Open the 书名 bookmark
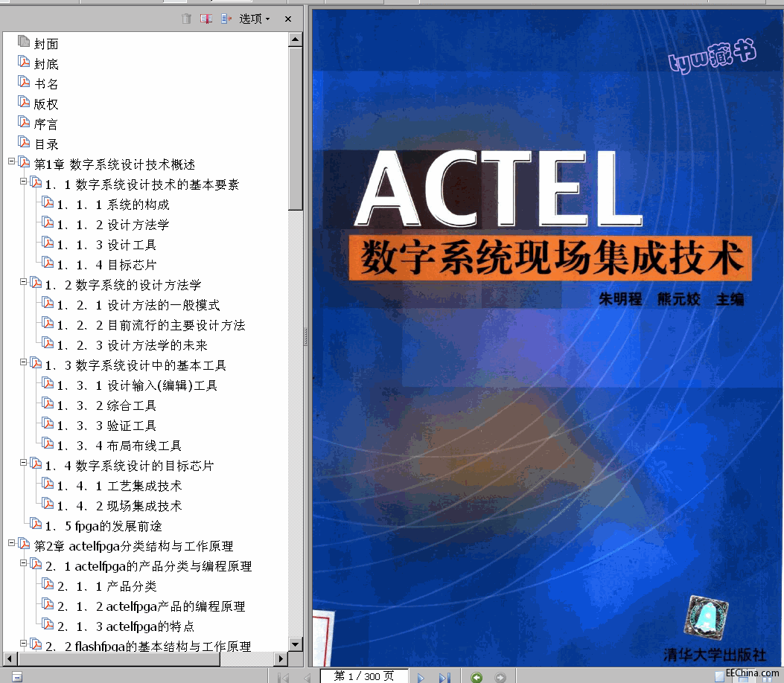The height and width of the screenshot is (683, 784). point(46,84)
